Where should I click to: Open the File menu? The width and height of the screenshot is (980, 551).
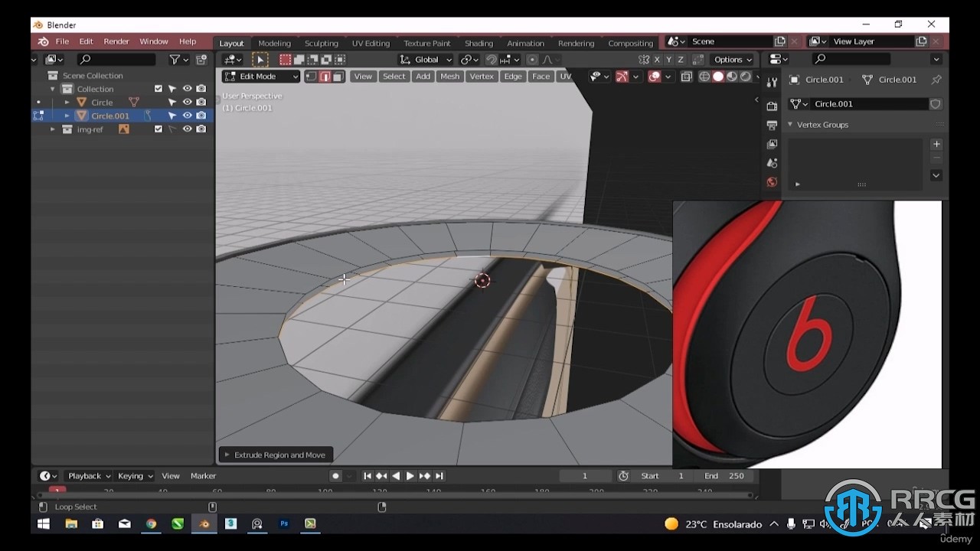(62, 41)
